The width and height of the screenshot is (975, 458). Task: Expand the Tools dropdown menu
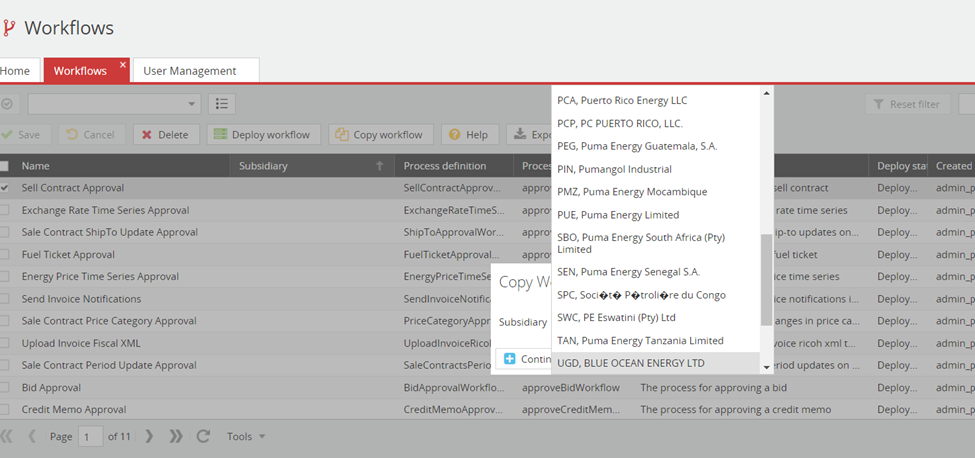coord(245,436)
